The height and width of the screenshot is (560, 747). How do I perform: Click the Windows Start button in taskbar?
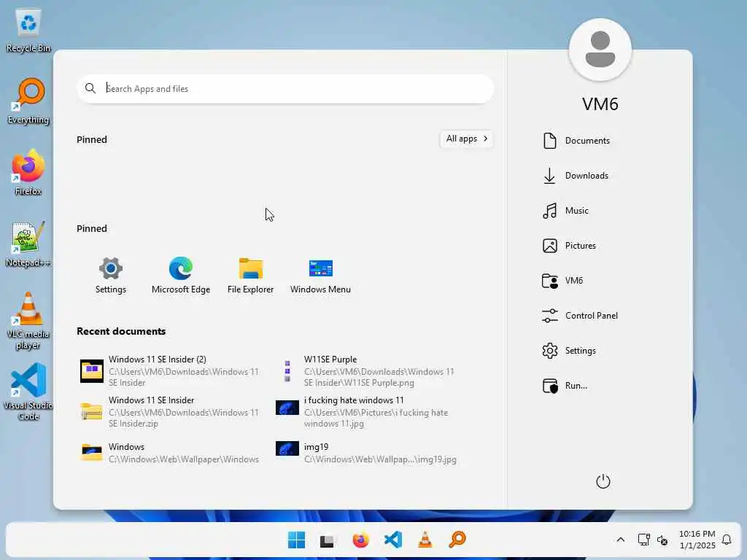click(x=296, y=540)
